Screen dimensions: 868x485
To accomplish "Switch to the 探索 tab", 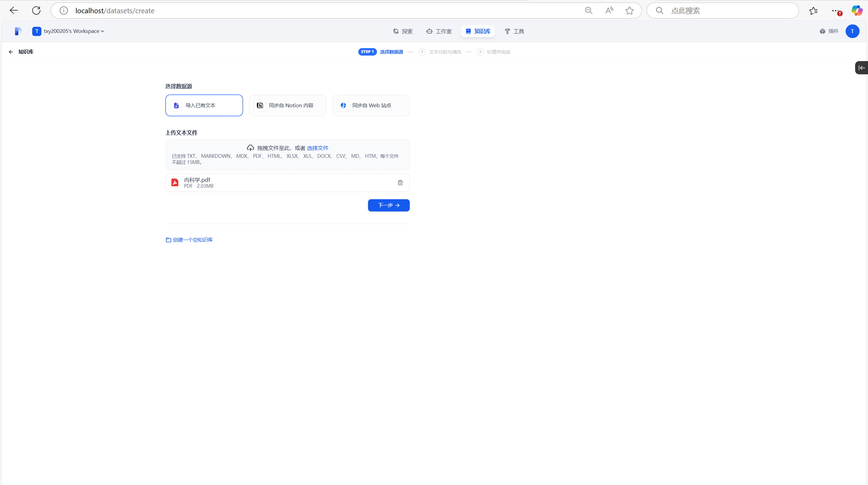I will click(x=403, y=31).
